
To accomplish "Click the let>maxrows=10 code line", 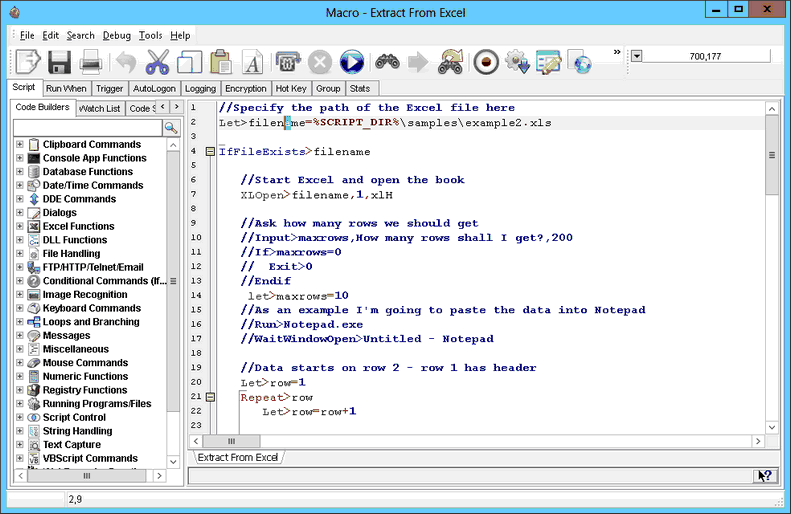I will coord(298,296).
